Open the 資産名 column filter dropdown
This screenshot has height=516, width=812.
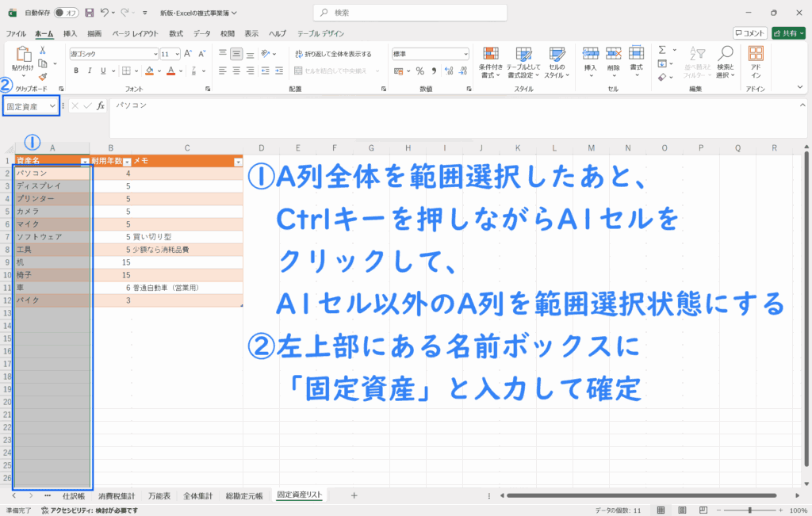point(85,161)
